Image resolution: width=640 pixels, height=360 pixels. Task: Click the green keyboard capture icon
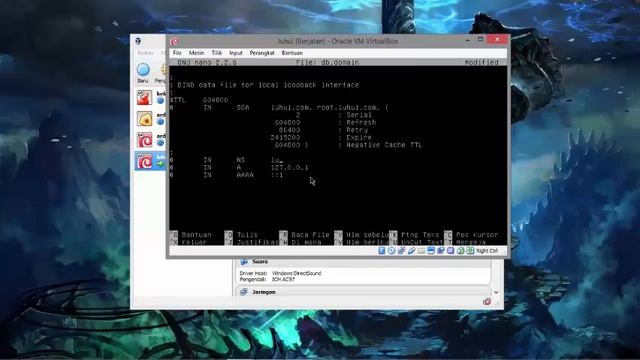[470, 251]
